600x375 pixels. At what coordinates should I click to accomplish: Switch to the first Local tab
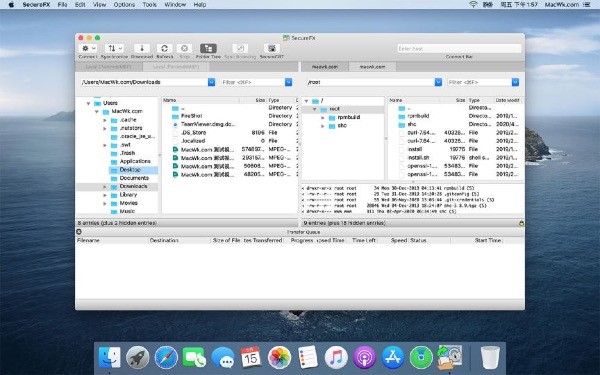(109, 67)
